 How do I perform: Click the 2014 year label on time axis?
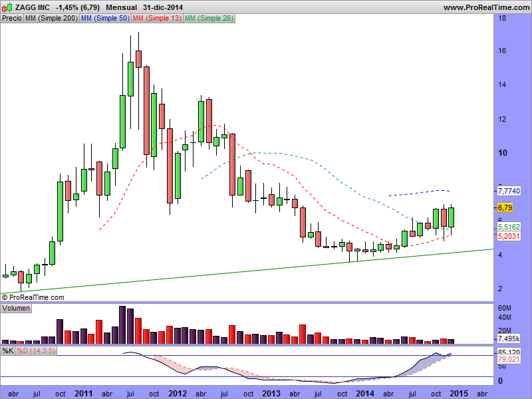click(x=365, y=393)
